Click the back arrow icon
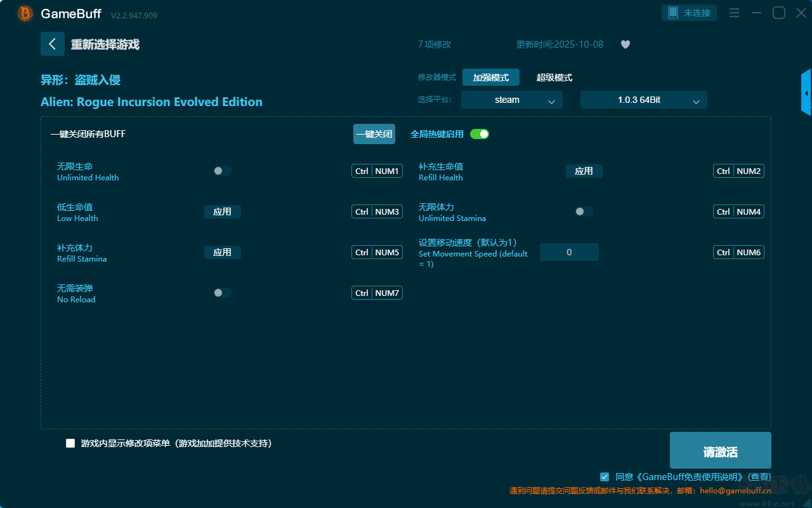This screenshot has height=508, width=812. pos(53,44)
